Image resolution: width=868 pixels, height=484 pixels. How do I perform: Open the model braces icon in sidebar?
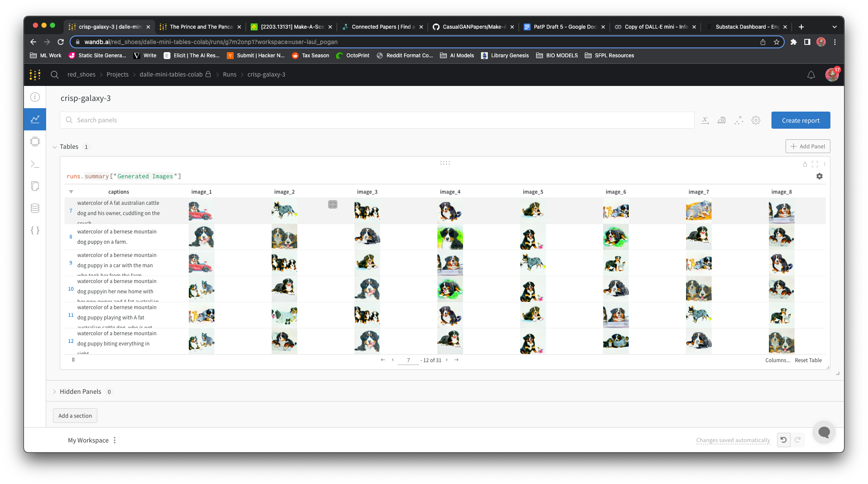(x=35, y=230)
